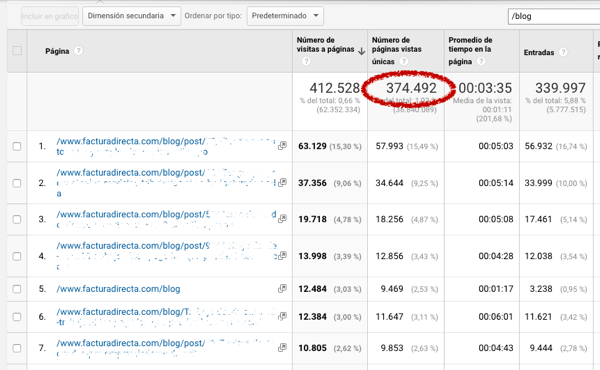The width and height of the screenshot is (600, 370).
Task: Tick the select-all checkbox in header
Action: 17,51
